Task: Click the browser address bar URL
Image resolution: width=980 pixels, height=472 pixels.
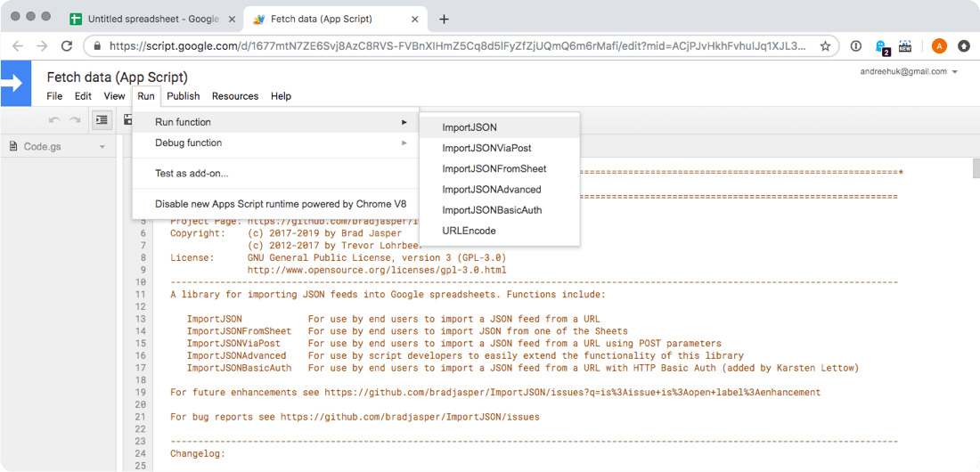Action: 454,45
